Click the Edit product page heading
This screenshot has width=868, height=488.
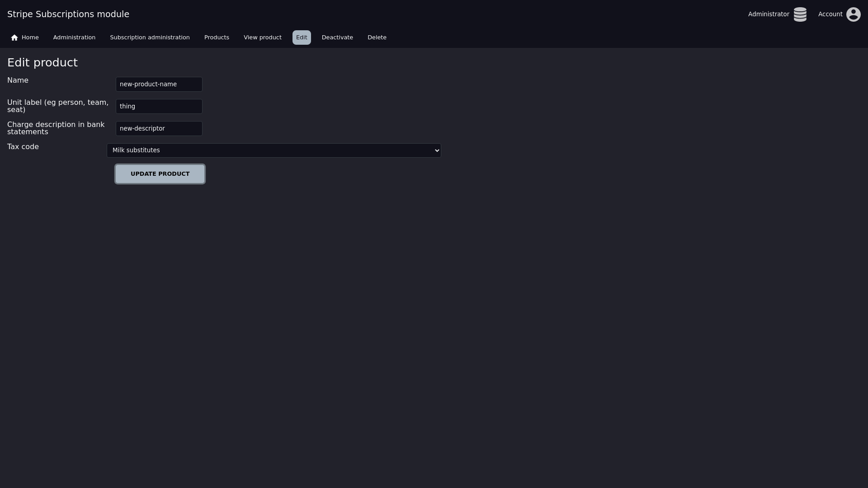(x=42, y=63)
